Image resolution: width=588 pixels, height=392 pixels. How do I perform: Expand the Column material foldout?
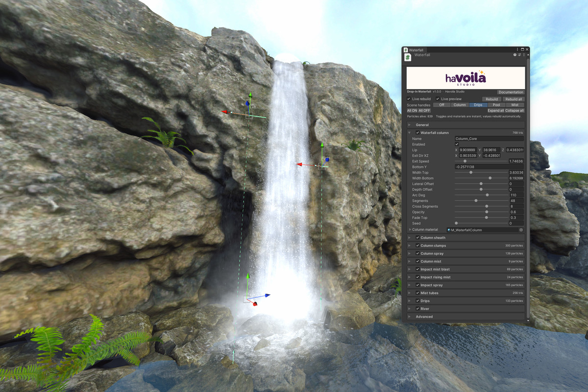(410, 230)
